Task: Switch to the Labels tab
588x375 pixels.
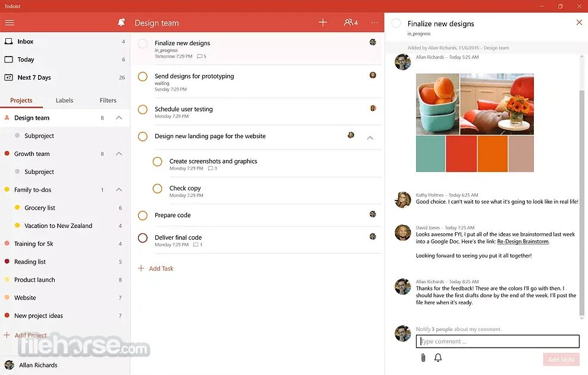Action: pyautogui.click(x=64, y=100)
